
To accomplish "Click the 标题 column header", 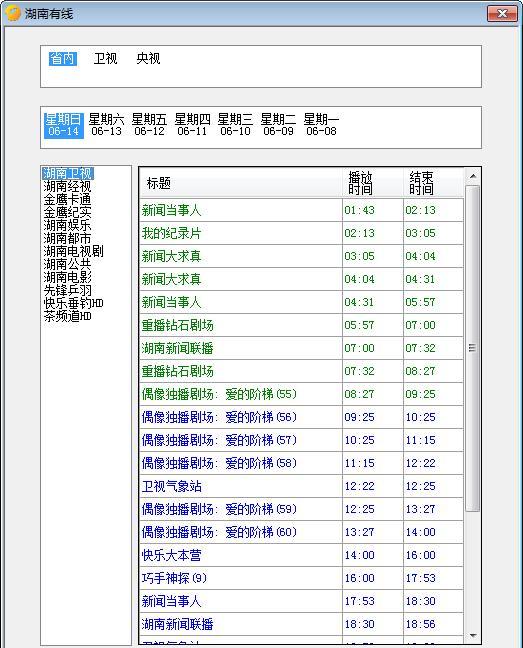I will [x=241, y=183].
